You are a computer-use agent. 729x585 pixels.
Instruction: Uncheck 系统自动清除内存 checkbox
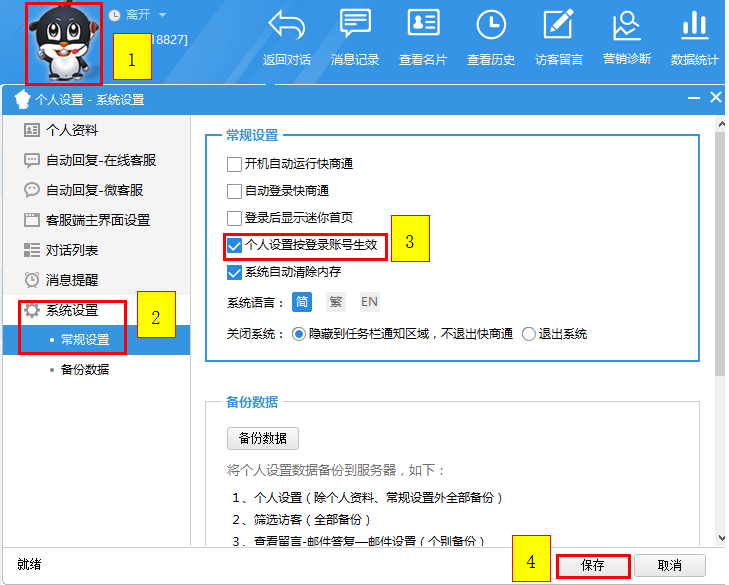(x=234, y=272)
